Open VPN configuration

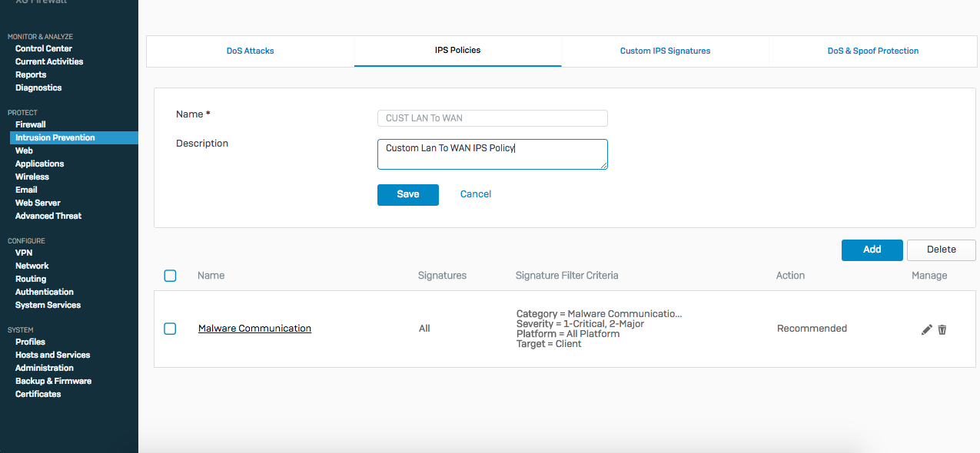pos(24,253)
